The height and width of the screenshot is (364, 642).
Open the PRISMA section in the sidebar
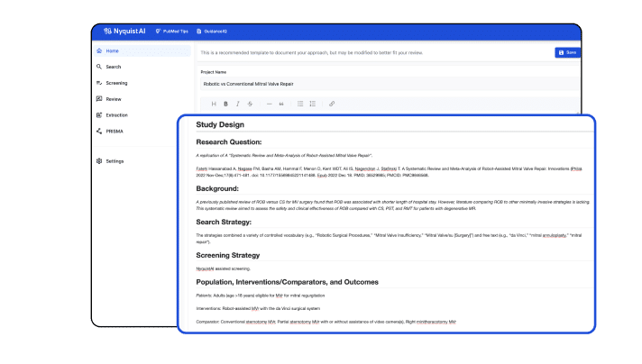click(115, 132)
